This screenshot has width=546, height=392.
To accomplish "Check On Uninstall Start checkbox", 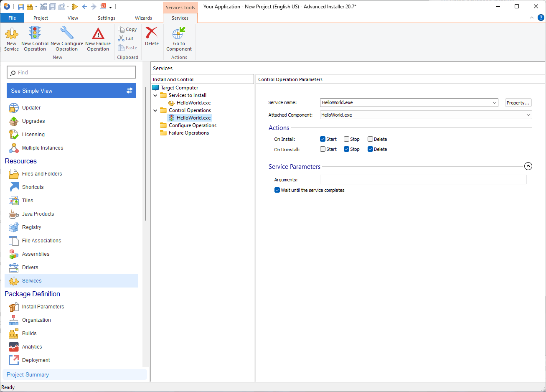I will [x=323, y=149].
